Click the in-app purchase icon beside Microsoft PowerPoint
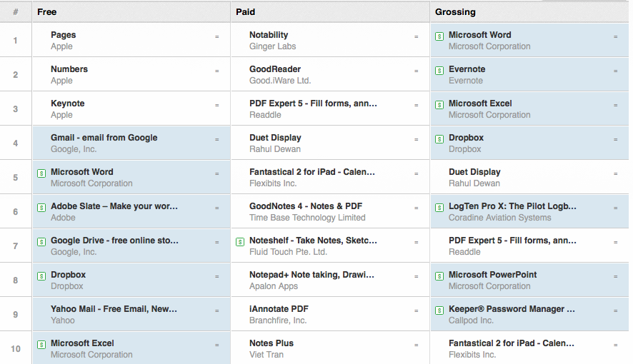 [x=439, y=276]
